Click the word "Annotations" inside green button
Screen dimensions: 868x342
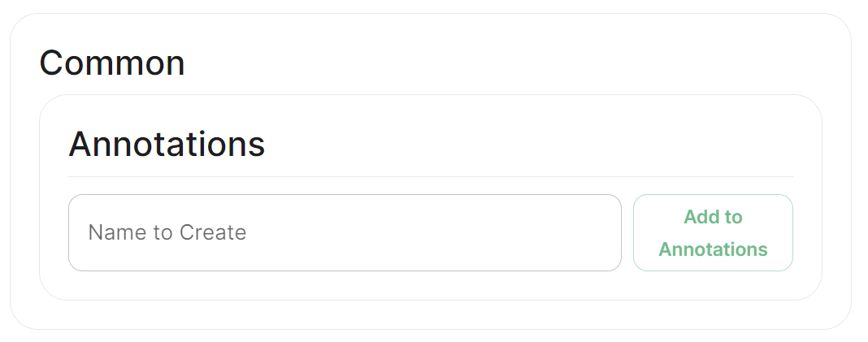713,249
